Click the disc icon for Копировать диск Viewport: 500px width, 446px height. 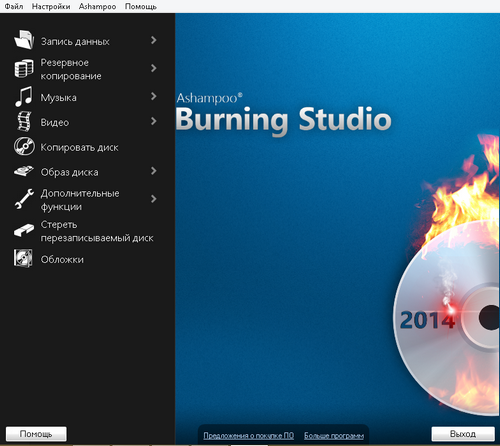(x=24, y=146)
